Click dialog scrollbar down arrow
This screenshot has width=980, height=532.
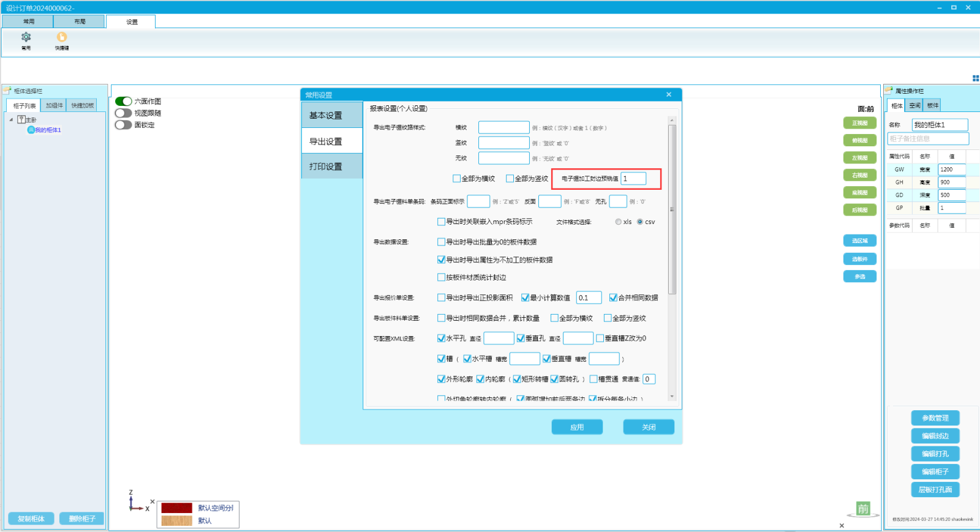pyautogui.click(x=672, y=397)
